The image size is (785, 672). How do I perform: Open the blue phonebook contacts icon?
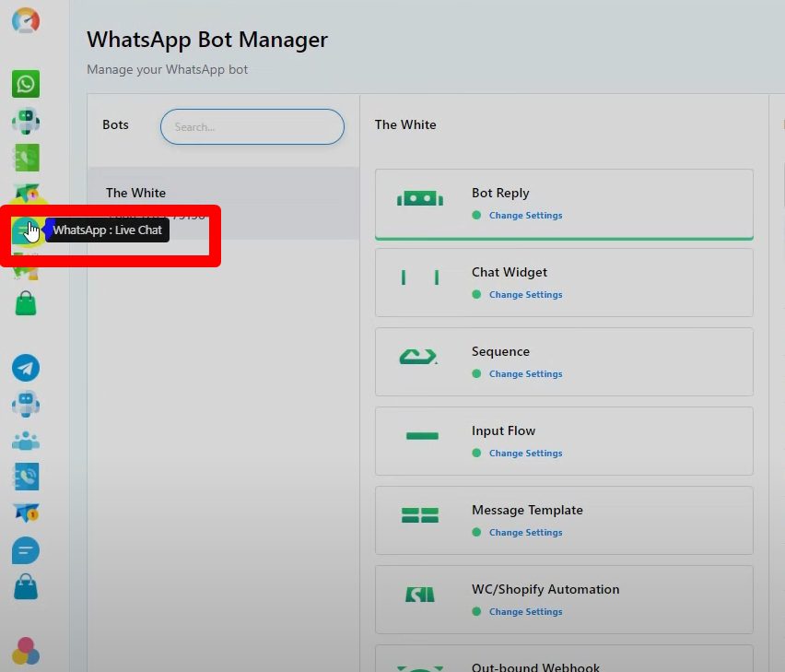[26, 477]
